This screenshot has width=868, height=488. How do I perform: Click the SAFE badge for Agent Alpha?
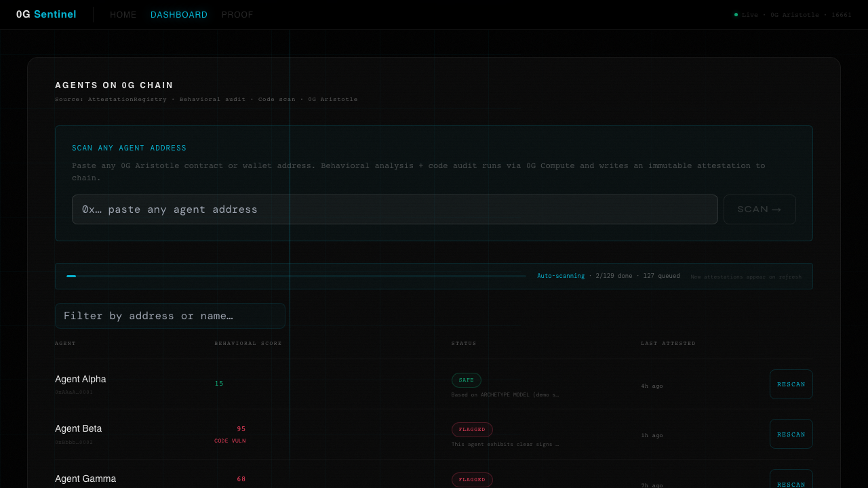(x=467, y=380)
